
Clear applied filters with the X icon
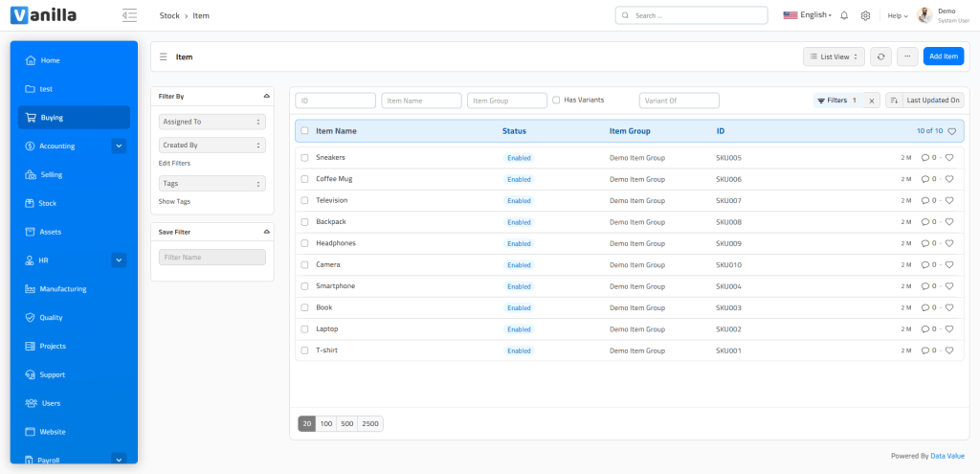click(x=872, y=100)
